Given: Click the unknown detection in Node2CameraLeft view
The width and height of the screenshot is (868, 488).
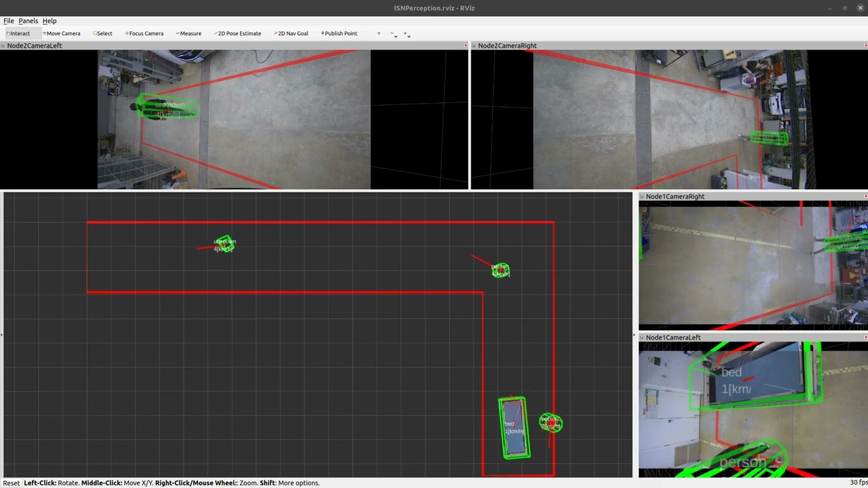Looking at the screenshot, I should click(x=167, y=108).
